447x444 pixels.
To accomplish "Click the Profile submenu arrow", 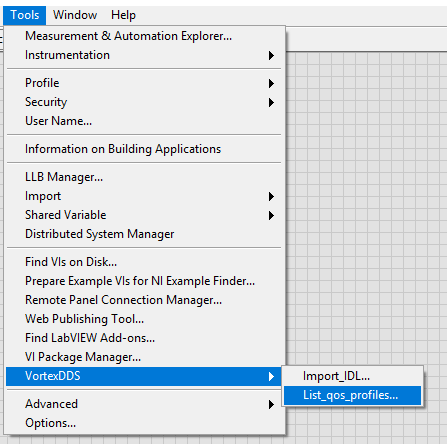I will coord(271,83).
